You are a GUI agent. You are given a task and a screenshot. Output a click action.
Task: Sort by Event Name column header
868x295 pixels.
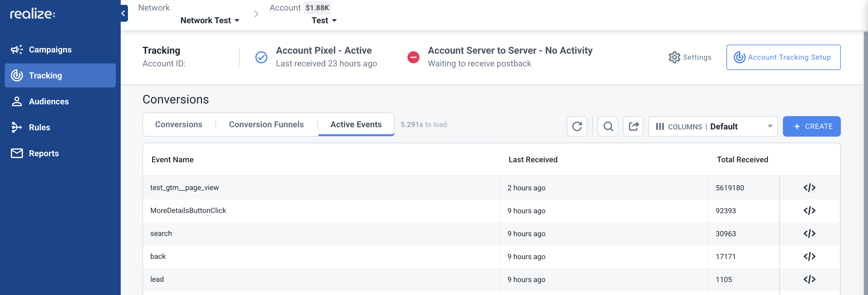[x=173, y=160]
